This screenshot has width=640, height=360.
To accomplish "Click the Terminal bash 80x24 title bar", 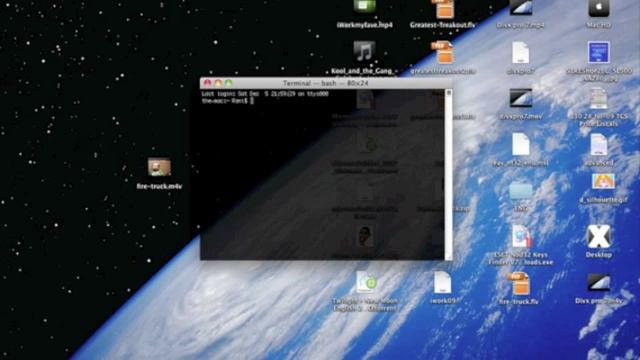I will [326, 83].
